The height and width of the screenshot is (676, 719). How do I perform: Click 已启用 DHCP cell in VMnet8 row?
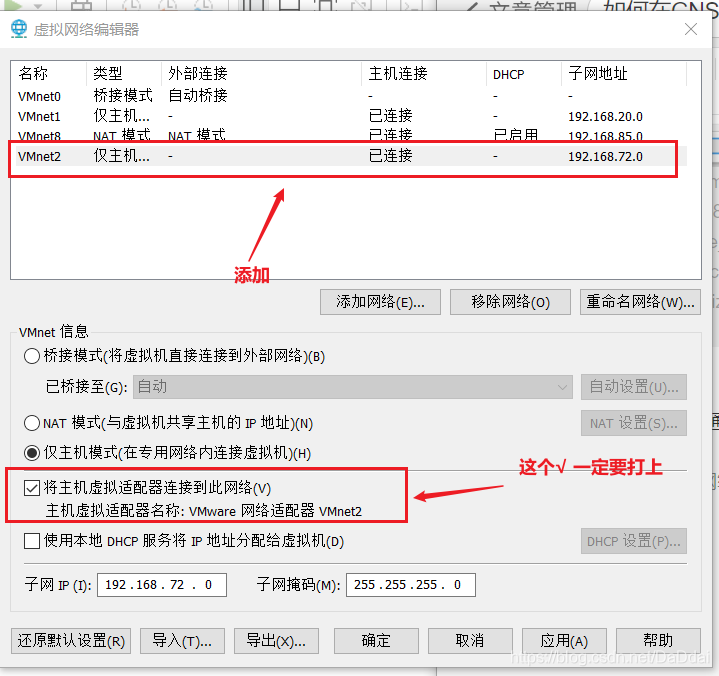[515, 135]
